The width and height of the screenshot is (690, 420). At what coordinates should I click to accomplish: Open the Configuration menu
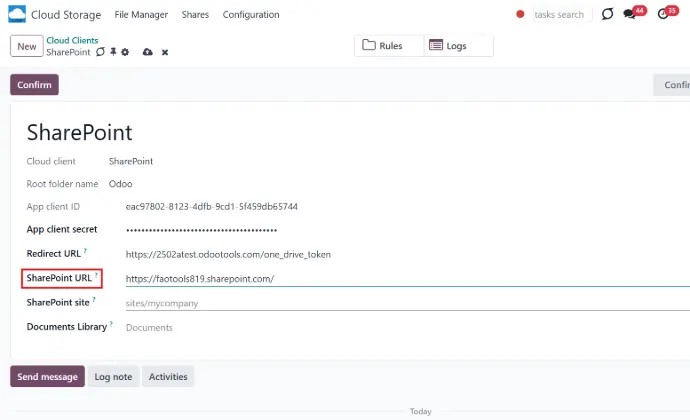pos(251,15)
